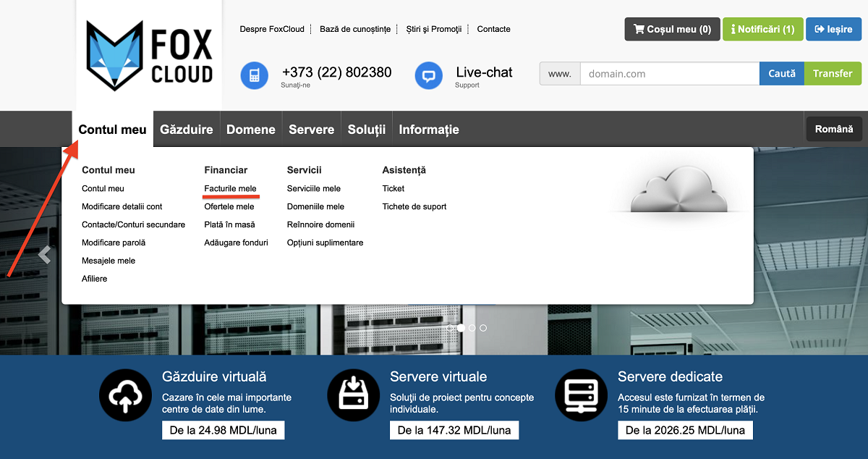Click the virtual servers download icon
This screenshot has width=868, height=459.
[353, 395]
